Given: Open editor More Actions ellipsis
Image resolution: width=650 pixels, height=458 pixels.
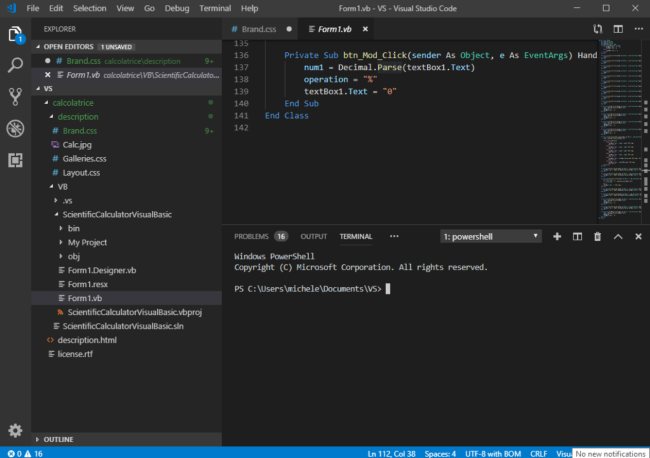Looking at the screenshot, I should [639, 29].
